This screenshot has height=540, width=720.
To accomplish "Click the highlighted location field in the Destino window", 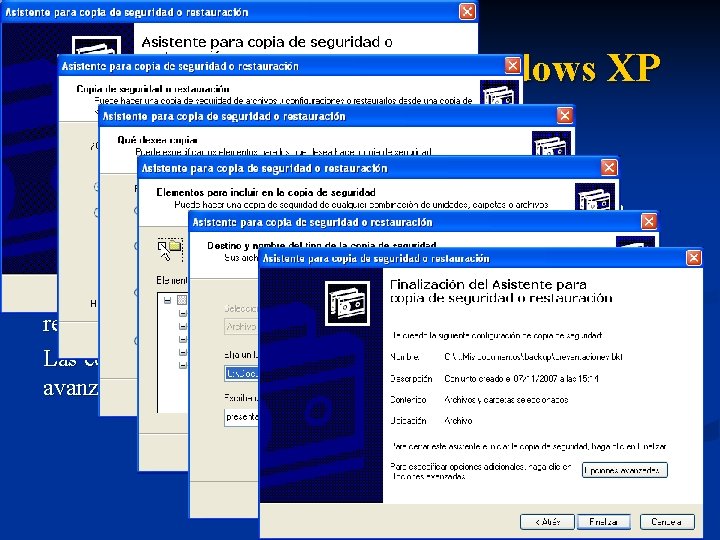I will point(242,373).
